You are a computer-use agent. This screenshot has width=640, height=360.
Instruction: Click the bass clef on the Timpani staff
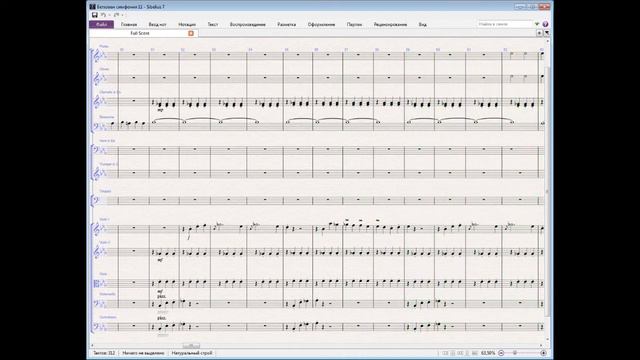(x=96, y=200)
